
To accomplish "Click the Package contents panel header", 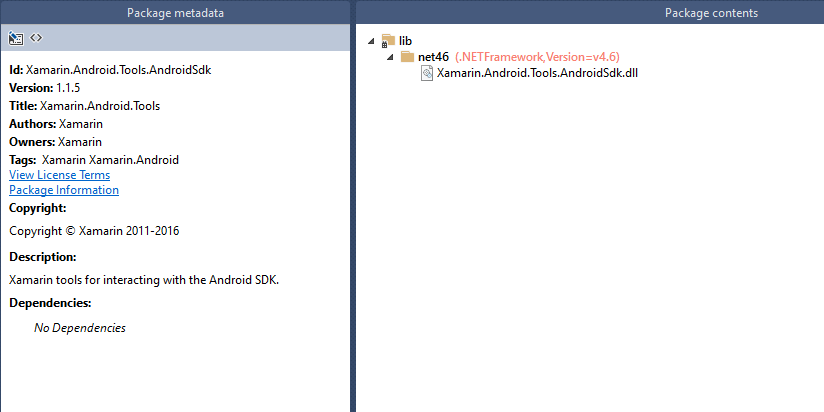I will [x=590, y=13].
